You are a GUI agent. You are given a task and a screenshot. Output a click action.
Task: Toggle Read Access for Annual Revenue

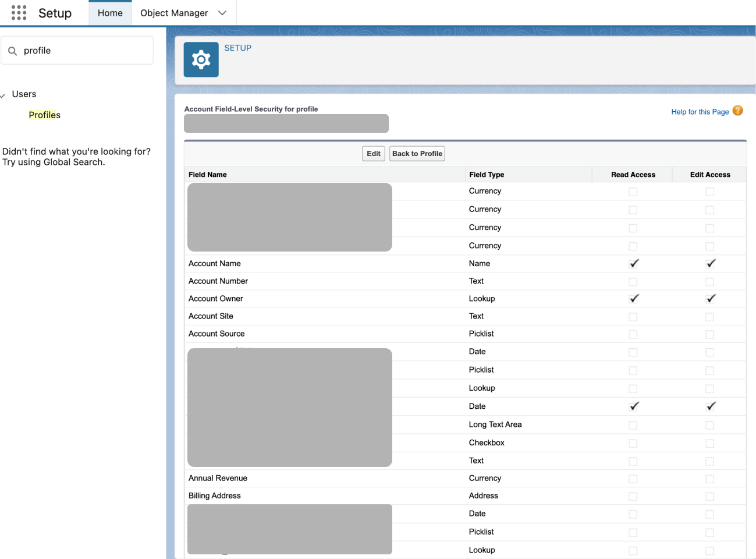[633, 479]
